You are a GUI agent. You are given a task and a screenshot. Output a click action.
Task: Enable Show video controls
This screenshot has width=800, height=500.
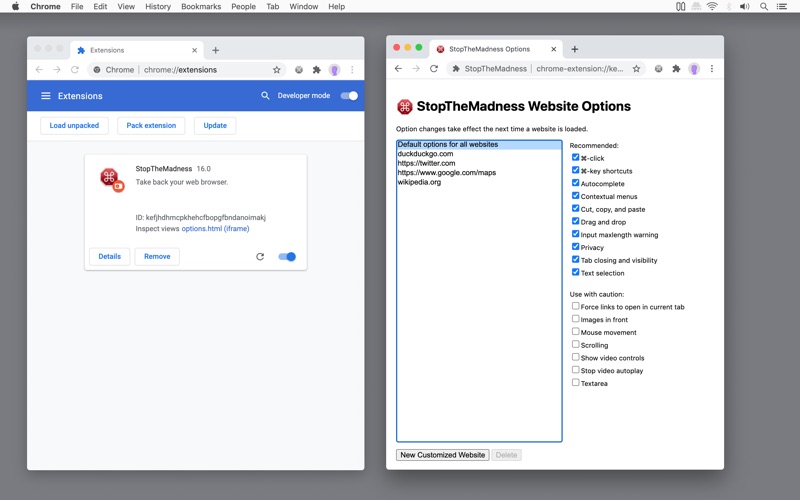576,357
